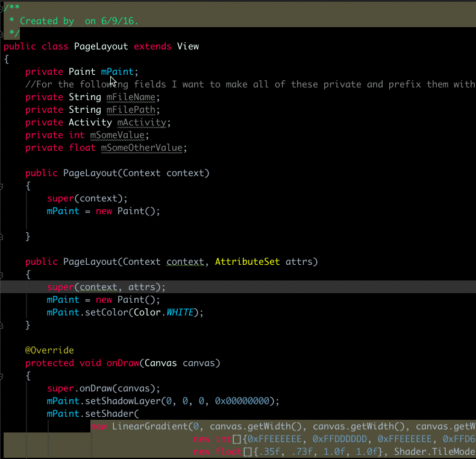Click the "super.onDraw(canvas);" statement
The height and width of the screenshot is (459, 476).
pos(103,388)
